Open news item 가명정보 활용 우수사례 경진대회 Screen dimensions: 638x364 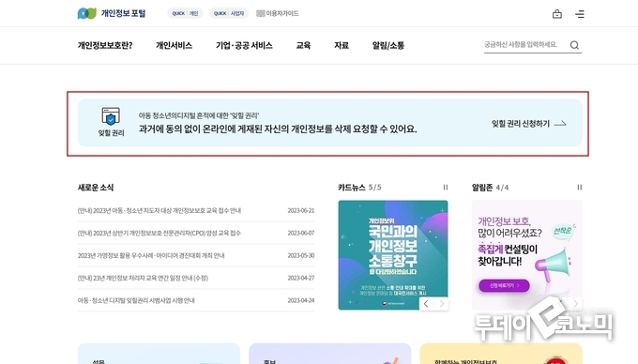(151, 255)
